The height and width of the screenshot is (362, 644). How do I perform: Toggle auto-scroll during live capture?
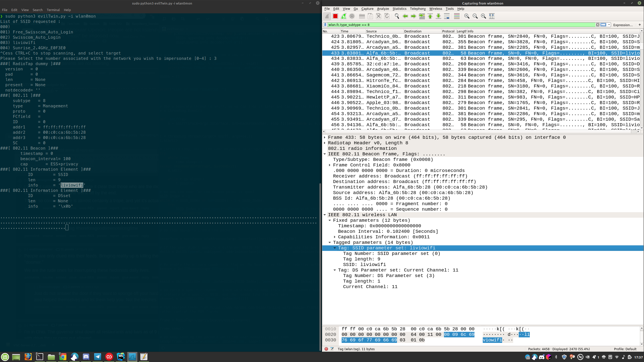coord(447,16)
